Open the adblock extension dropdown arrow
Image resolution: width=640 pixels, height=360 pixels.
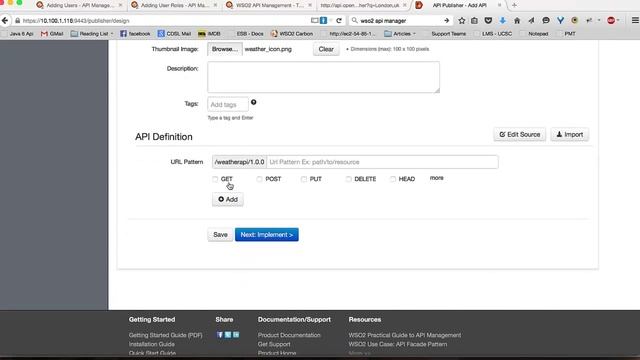[619, 20]
